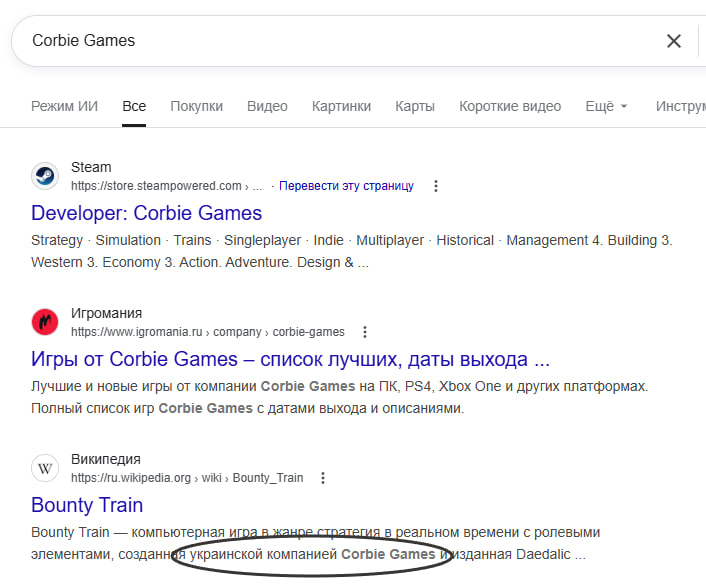The height and width of the screenshot is (587, 706).
Task: Expand the Ещё dropdown menu
Action: (606, 106)
